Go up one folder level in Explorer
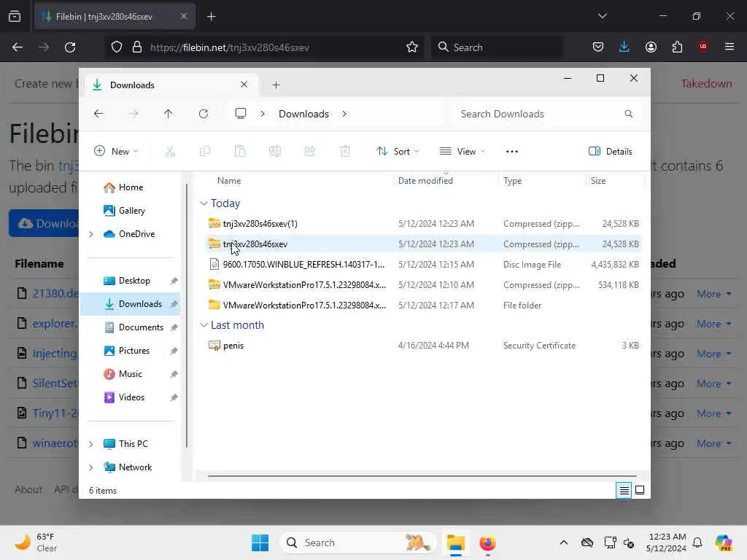 click(x=169, y=114)
